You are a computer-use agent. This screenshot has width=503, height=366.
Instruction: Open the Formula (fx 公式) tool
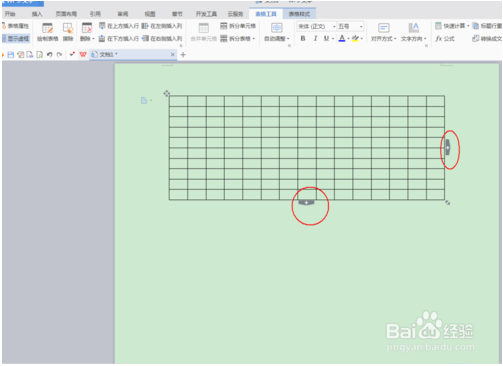click(x=445, y=39)
